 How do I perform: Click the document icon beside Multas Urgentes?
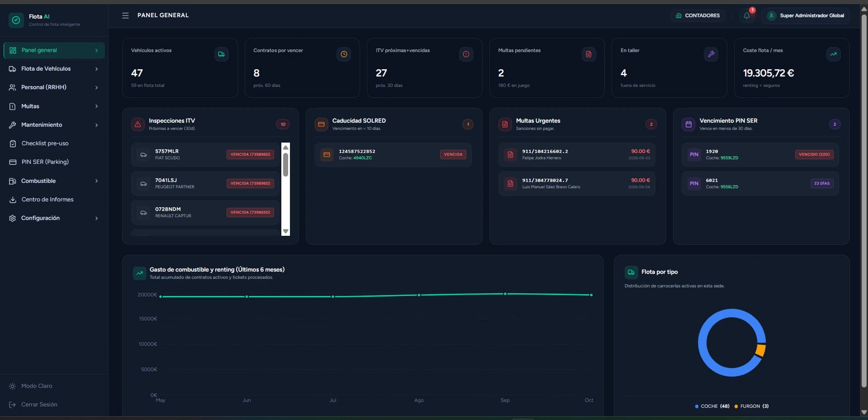505,124
